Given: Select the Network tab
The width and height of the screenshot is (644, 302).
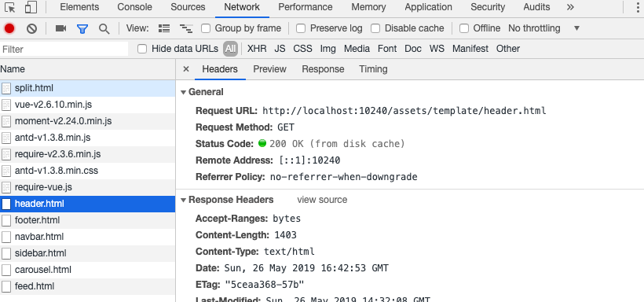Looking at the screenshot, I should [x=242, y=7].
